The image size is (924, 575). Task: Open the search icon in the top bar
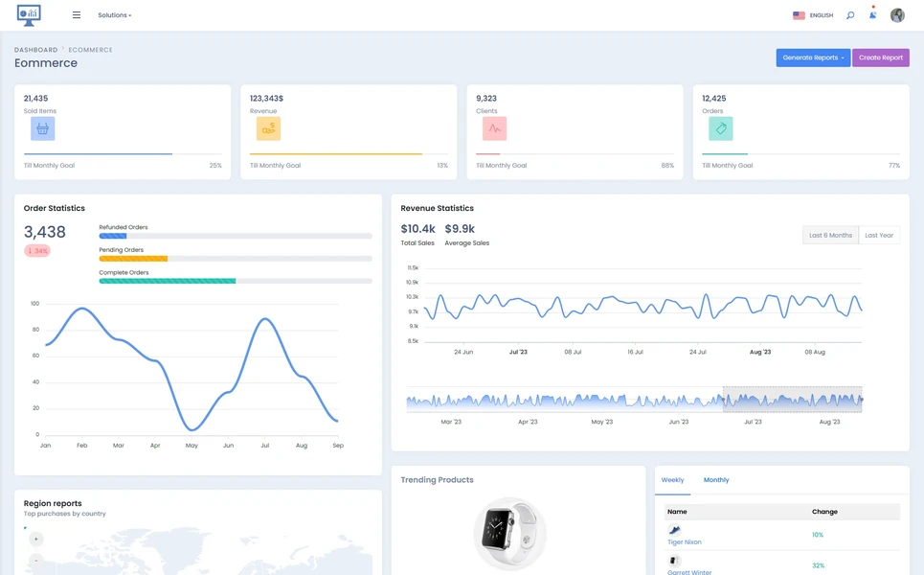coord(850,14)
